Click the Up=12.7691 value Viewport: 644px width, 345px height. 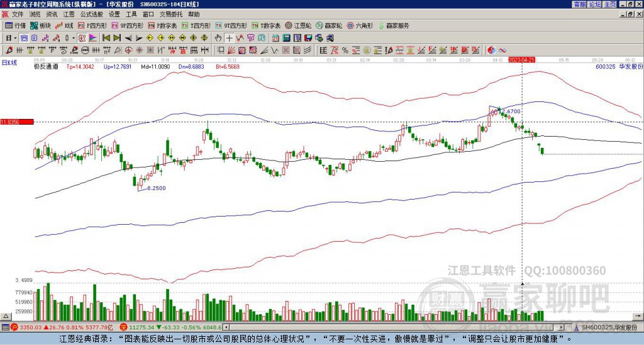point(118,66)
